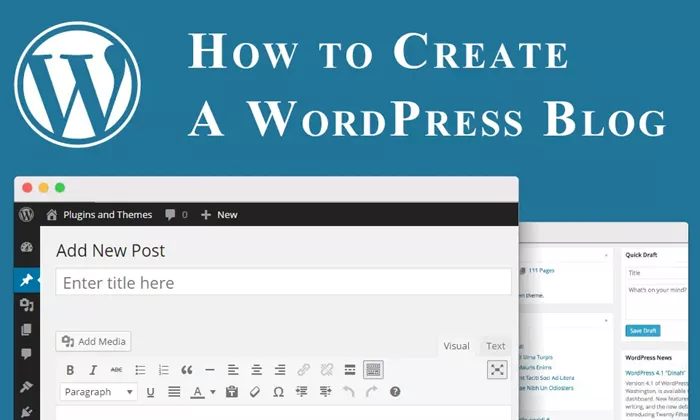Insert a numbered list
This screenshot has width=700, height=420.
pyautogui.click(x=163, y=370)
